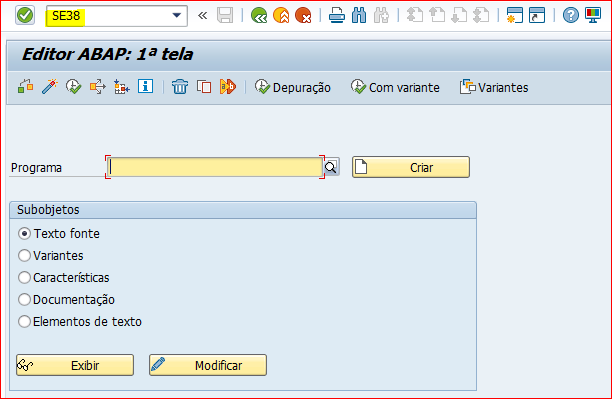
Task: Select the Elementos de texto radio button
Action: (x=24, y=321)
